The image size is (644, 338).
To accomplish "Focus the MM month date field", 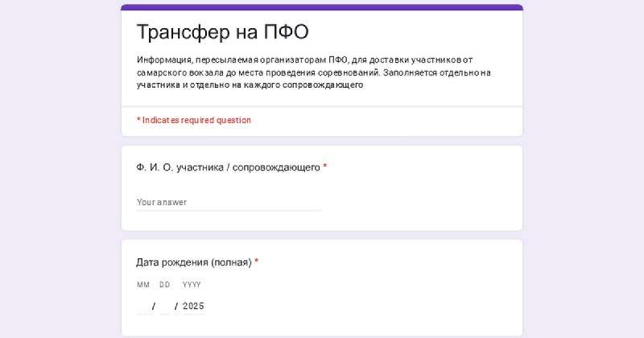I will click(142, 307).
